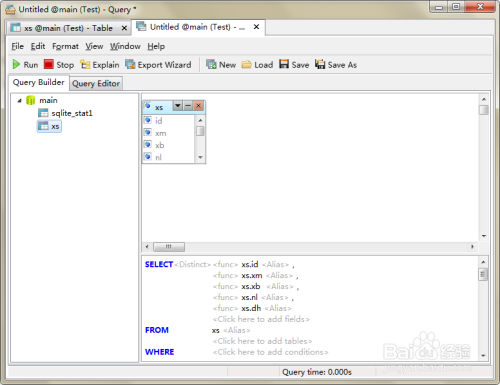Click the diagram horizontal scroll-left arrow
This screenshot has width=500, height=385.
(147, 247)
